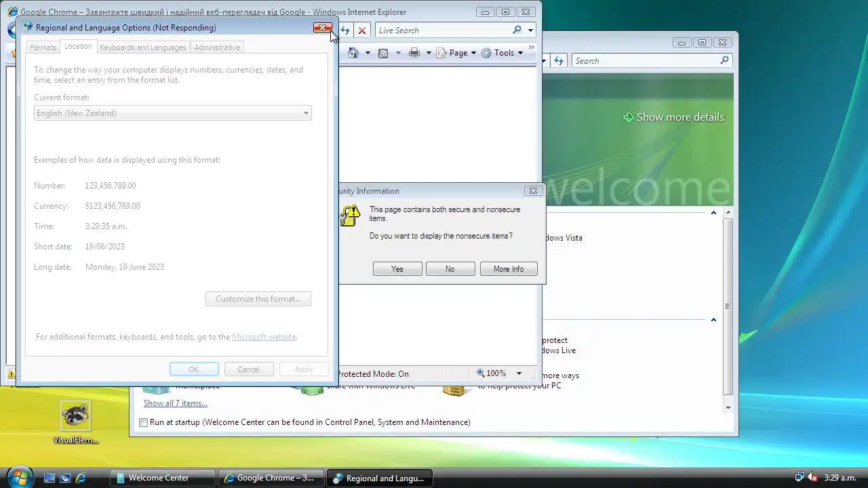The image size is (868, 488).
Task: Click the Print icon in IE toolbar
Action: (414, 53)
